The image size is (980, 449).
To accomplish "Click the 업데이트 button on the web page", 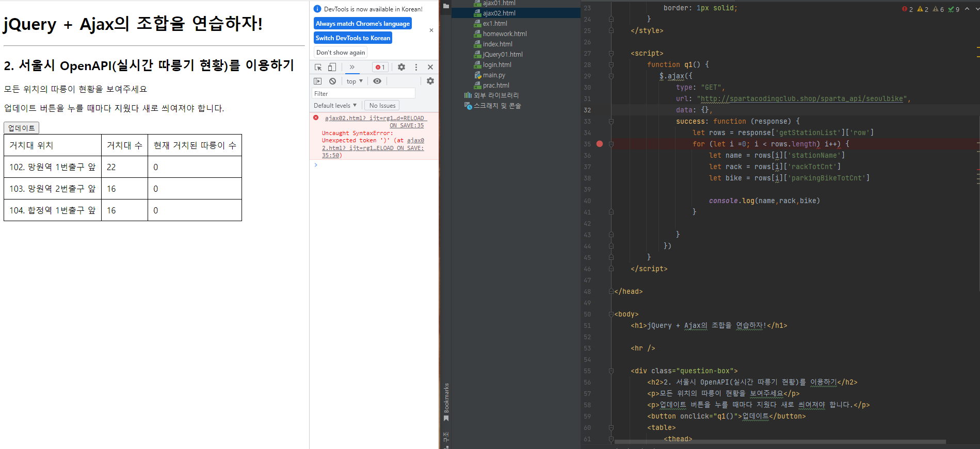I will 22,128.
